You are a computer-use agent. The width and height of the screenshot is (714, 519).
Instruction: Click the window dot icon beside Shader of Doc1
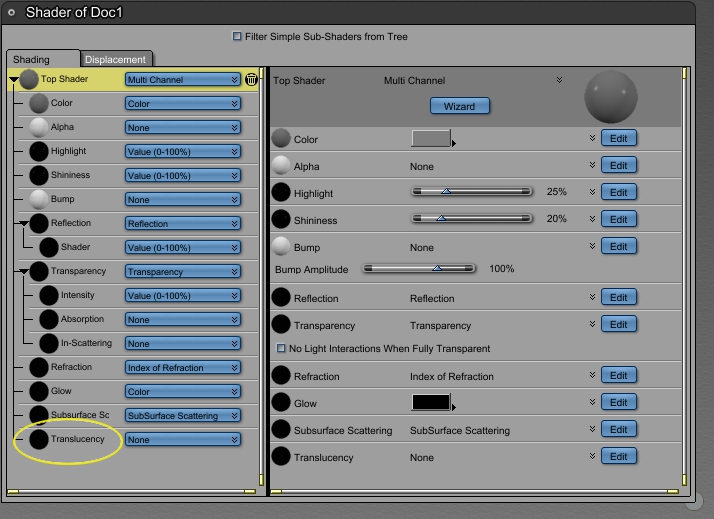tap(11, 13)
